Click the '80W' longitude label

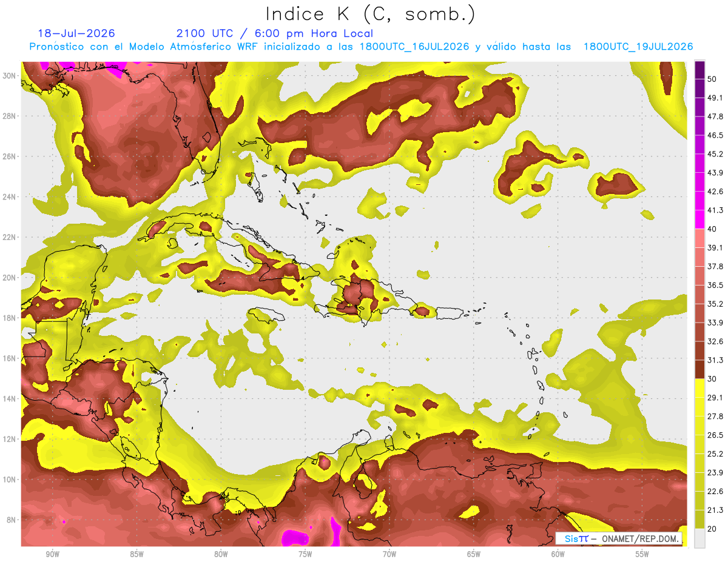coord(221,555)
